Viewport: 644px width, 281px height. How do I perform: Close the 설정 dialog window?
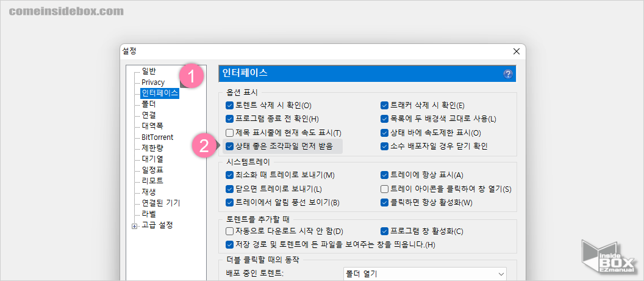coord(517,51)
